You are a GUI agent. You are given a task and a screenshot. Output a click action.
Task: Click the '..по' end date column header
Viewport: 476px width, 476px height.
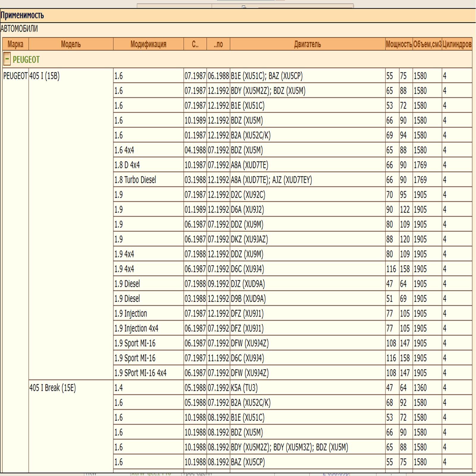click(218, 44)
